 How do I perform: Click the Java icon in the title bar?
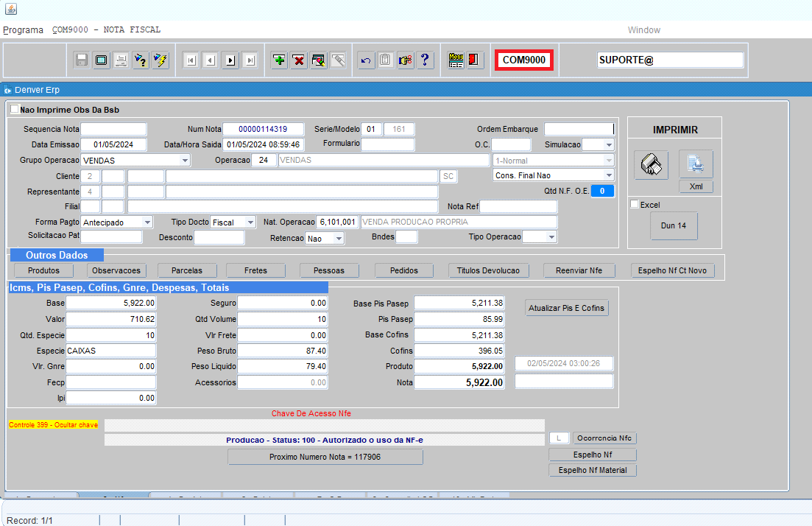[11, 9]
